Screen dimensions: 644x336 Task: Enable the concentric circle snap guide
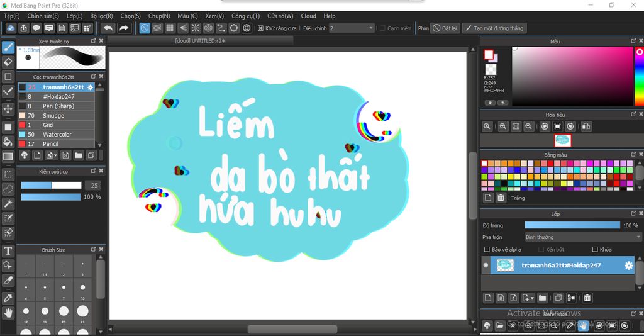click(208, 28)
